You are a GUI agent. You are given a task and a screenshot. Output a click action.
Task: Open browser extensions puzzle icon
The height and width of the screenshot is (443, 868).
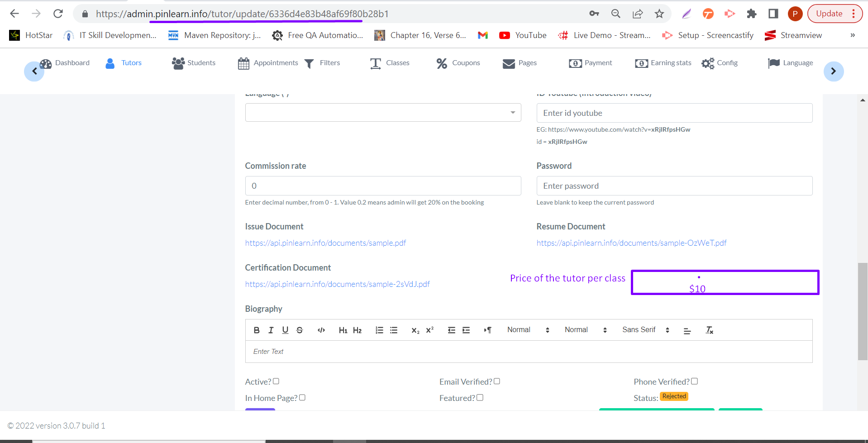point(752,14)
